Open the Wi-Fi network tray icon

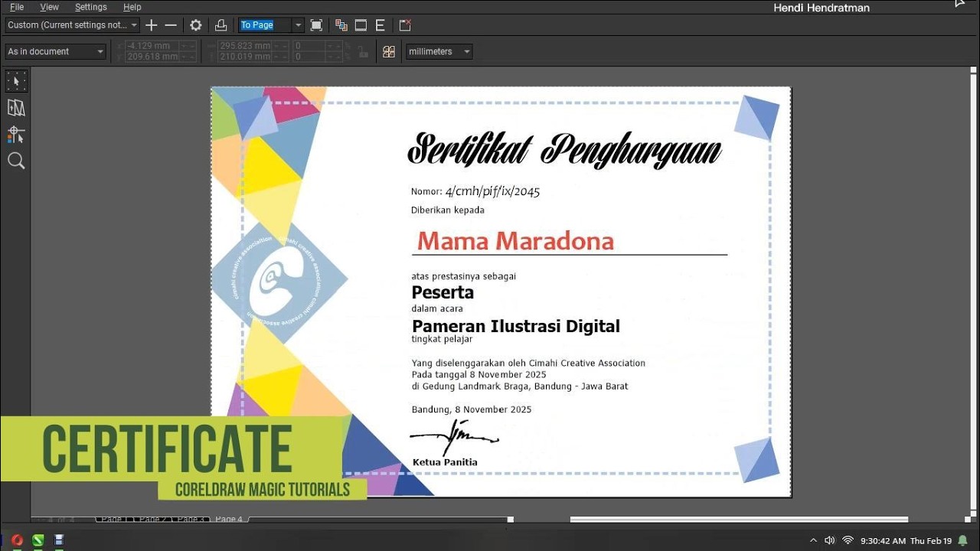tap(848, 540)
